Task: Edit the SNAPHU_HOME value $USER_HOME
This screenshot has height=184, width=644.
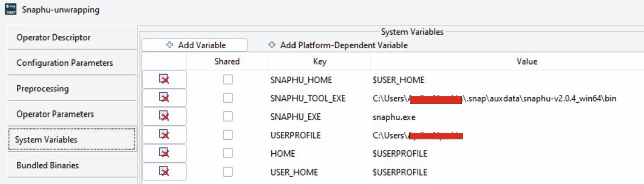Action: click(x=398, y=80)
